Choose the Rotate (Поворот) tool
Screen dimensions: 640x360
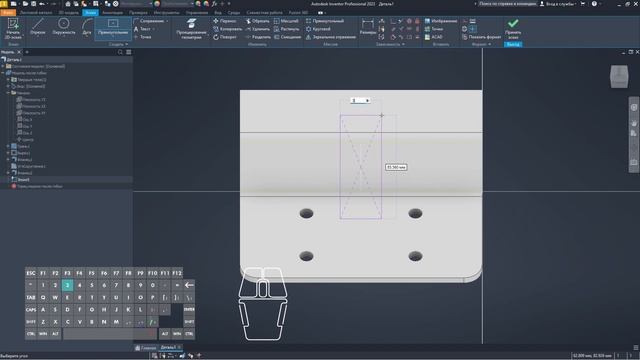(225, 37)
